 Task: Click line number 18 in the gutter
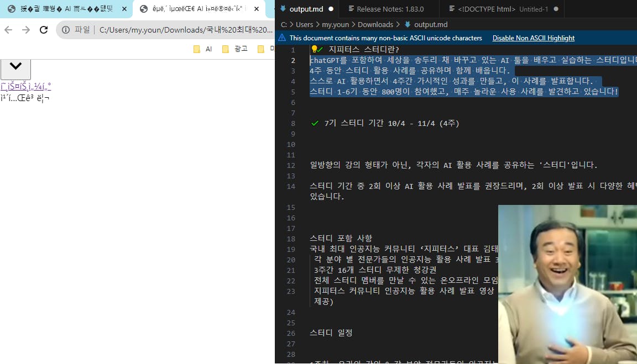(x=291, y=239)
